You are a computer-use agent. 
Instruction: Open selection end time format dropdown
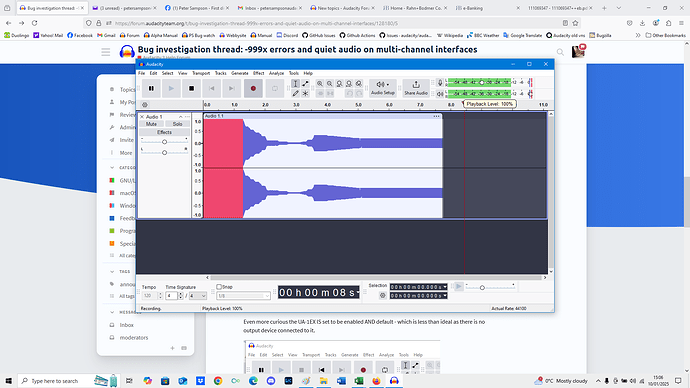[445, 296]
